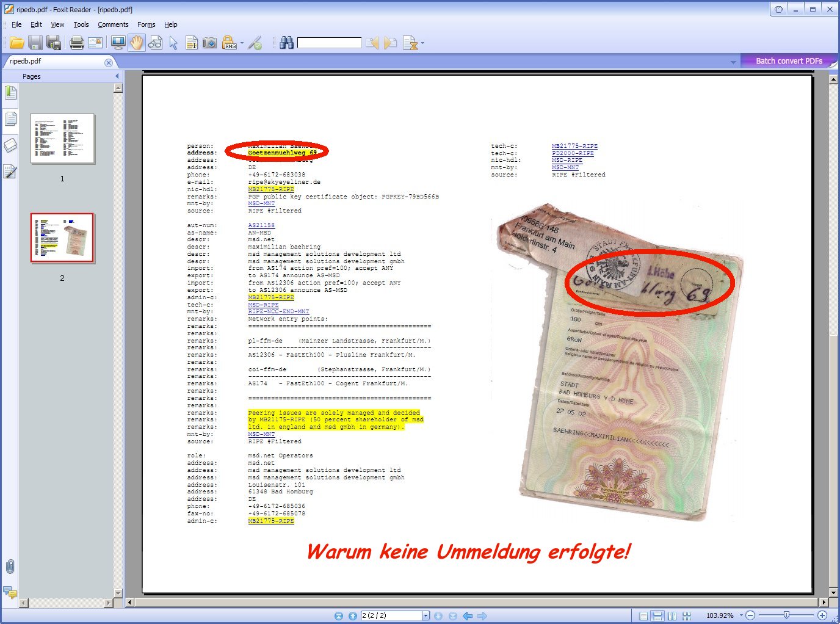This screenshot has width=840, height=624.
Task: Select the Hand tool
Action: tap(136, 43)
